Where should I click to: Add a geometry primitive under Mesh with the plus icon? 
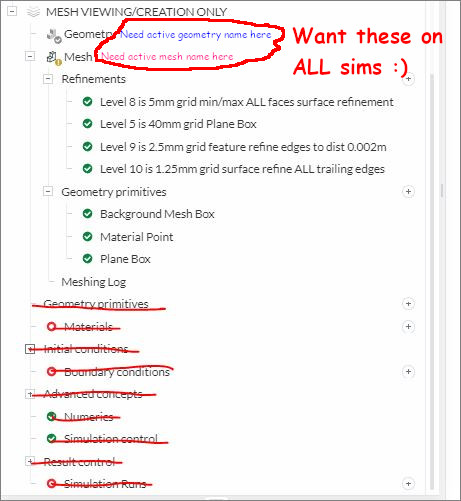pos(408,192)
